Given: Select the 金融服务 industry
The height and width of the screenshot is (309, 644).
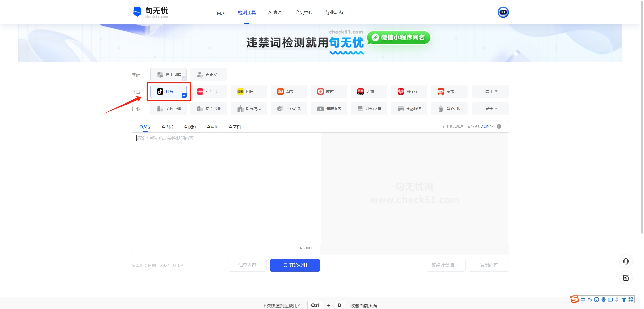Looking at the screenshot, I should coord(409,109).
